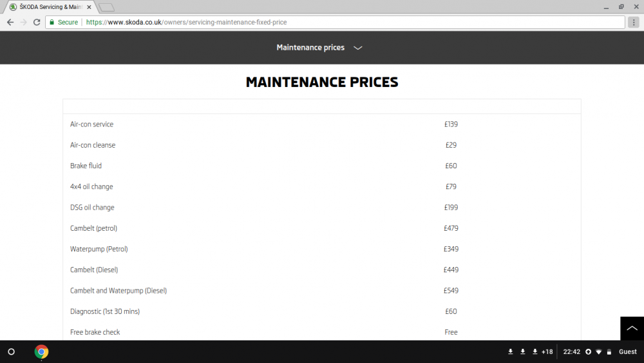Reload the page with the refresh icon

click(x=37, y=22)
